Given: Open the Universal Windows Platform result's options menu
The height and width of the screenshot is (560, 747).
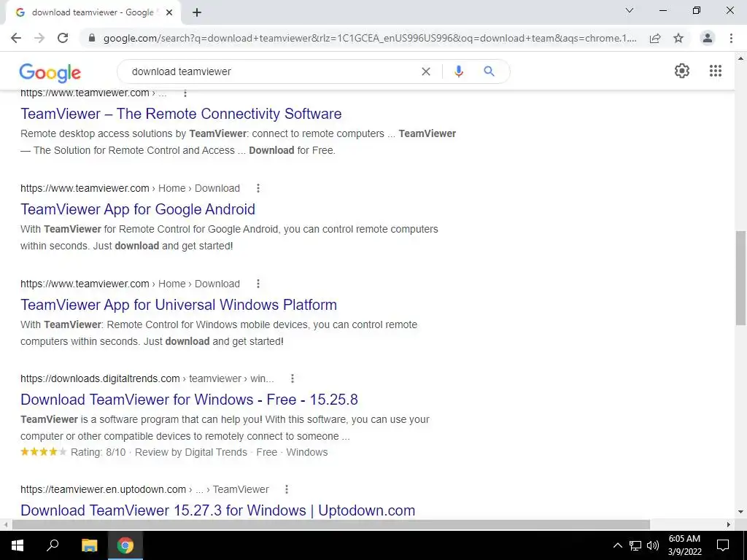Looking at the screenshot, I should click(x=258, y=284).
